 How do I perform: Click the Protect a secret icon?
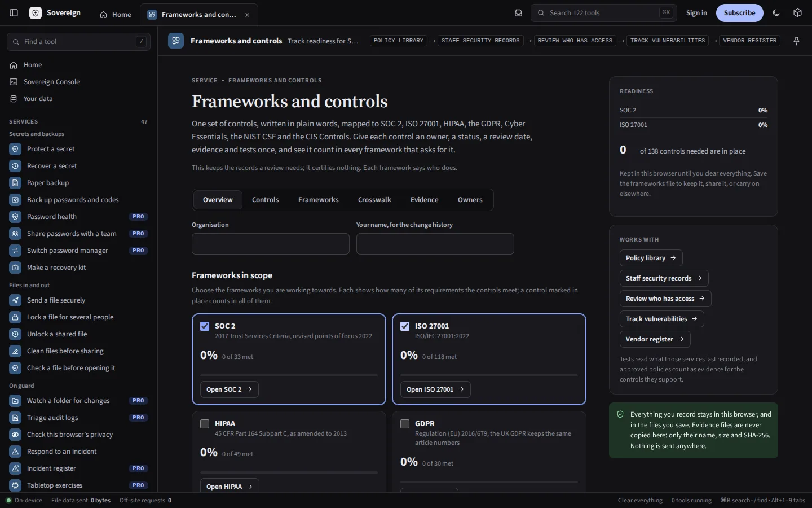pyautogui.click(x=15, y=149)
